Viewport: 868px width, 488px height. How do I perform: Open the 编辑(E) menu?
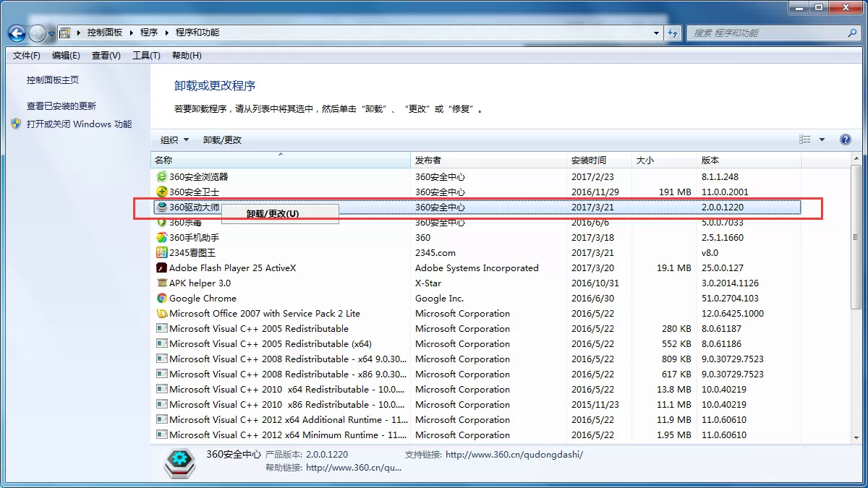point(66,55)
